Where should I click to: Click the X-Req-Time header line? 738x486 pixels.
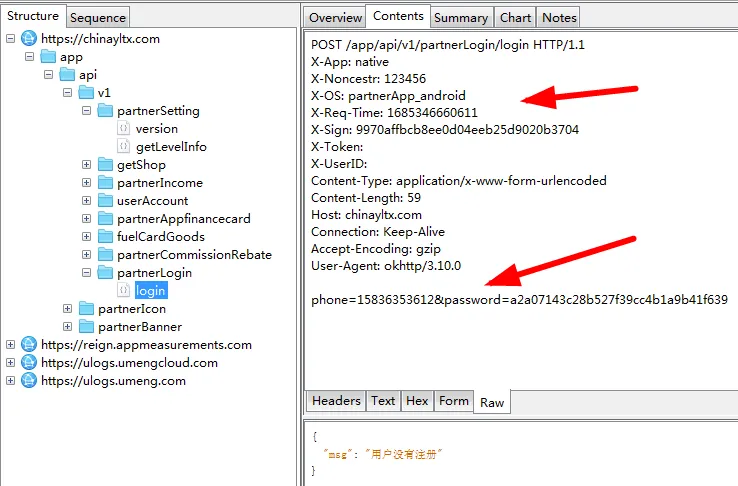tap(394, 112)
